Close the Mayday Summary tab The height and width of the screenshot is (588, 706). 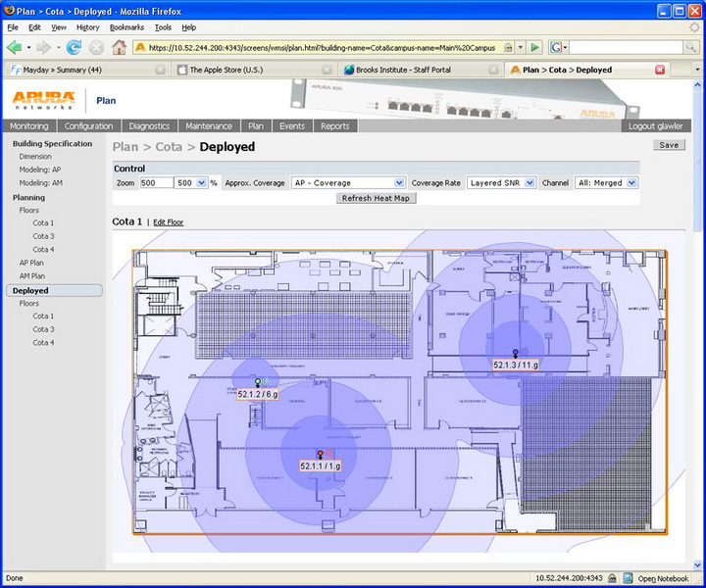160,70
